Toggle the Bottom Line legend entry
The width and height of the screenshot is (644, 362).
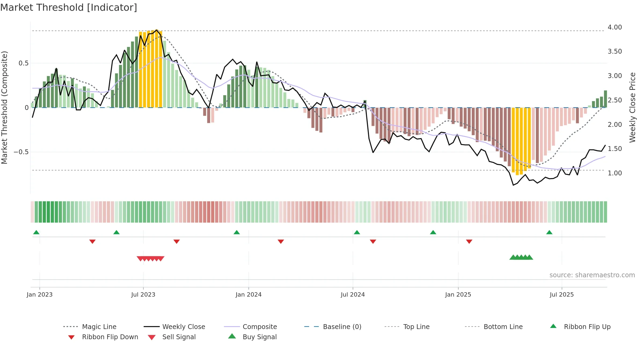494,327
